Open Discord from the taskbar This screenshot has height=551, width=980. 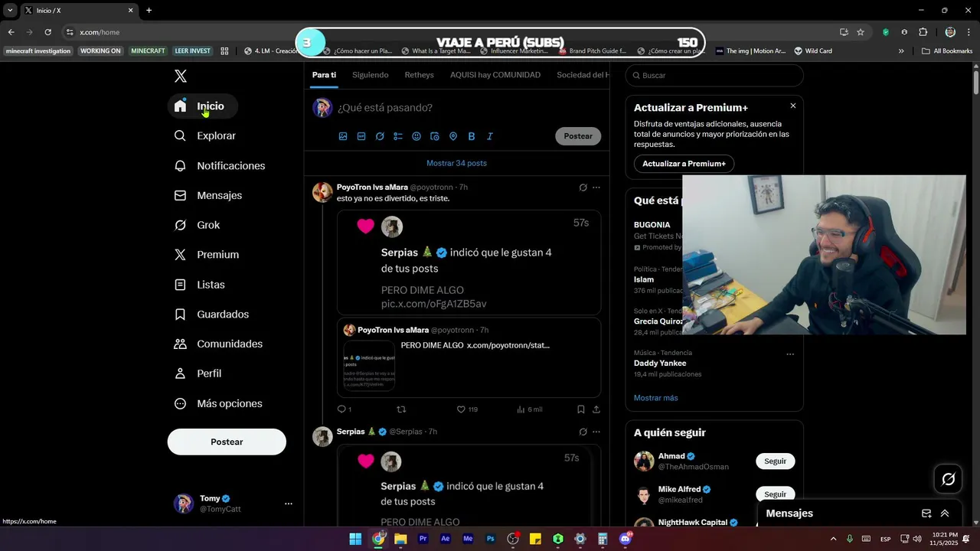626,539
